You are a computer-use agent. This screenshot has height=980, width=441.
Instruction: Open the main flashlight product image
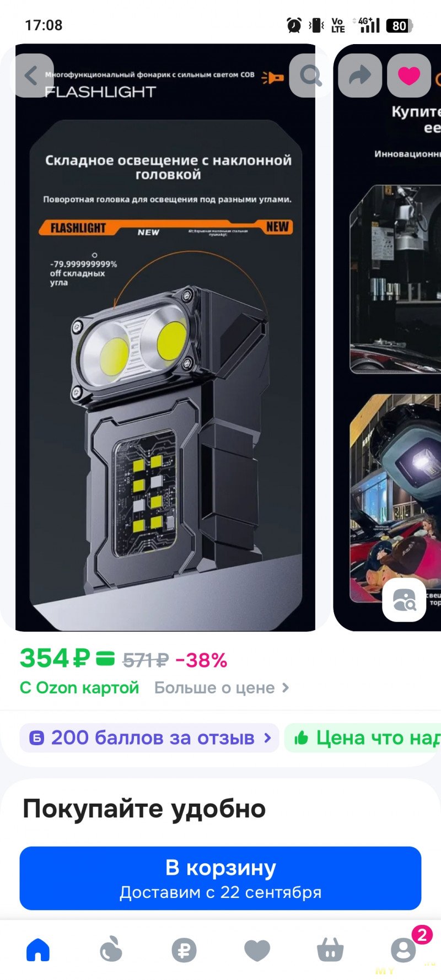click(165, 337)
